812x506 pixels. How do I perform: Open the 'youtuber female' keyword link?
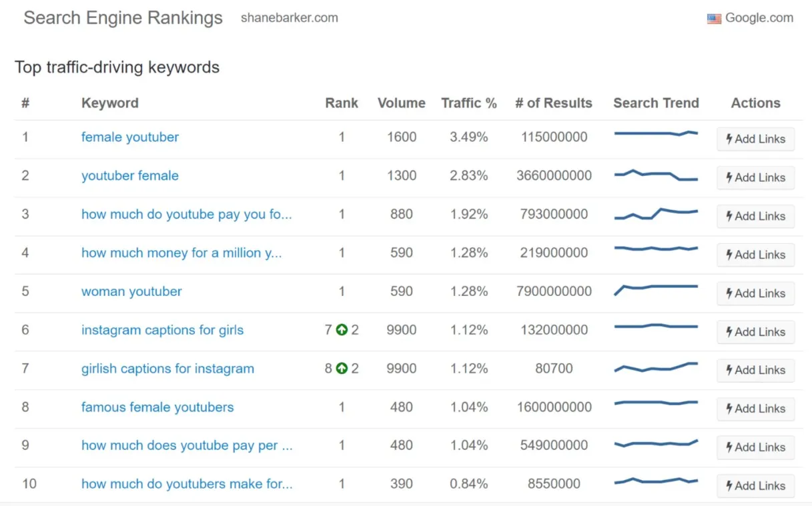pos(130,176)
